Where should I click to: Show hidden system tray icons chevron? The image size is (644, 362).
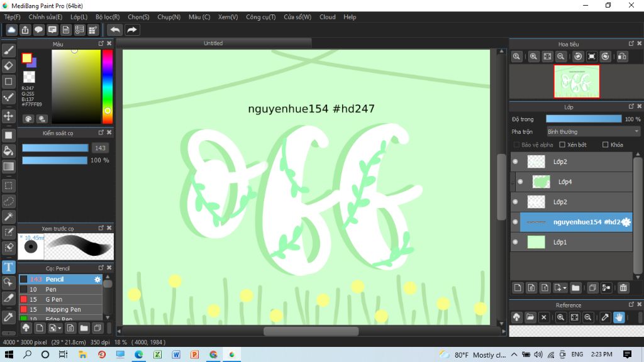click(x=514, y=354)
